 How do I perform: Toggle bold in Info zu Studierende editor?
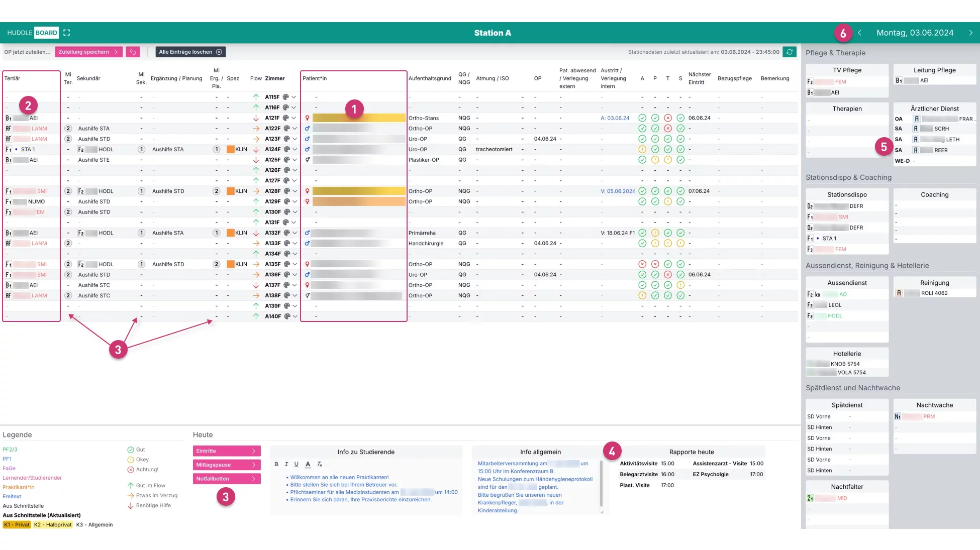(276, 464)
